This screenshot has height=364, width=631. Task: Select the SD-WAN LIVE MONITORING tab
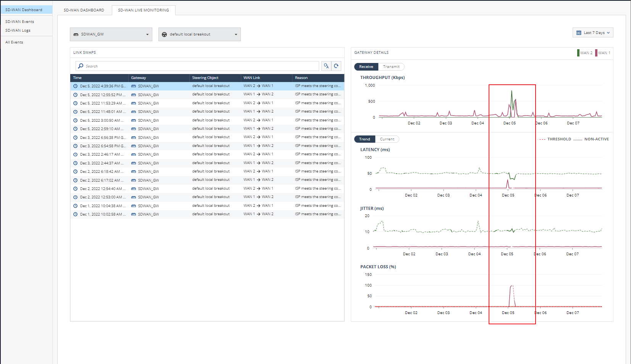(143, 10)
